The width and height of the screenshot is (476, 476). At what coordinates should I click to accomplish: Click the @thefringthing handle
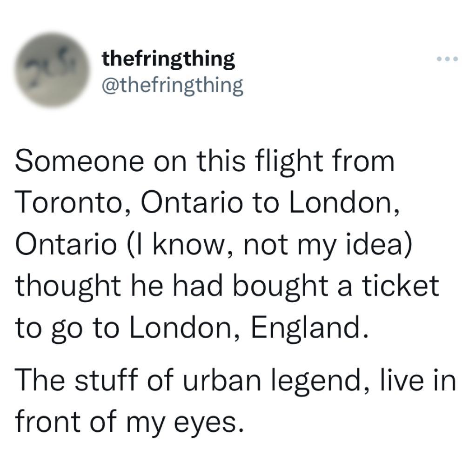pos(172,85)
